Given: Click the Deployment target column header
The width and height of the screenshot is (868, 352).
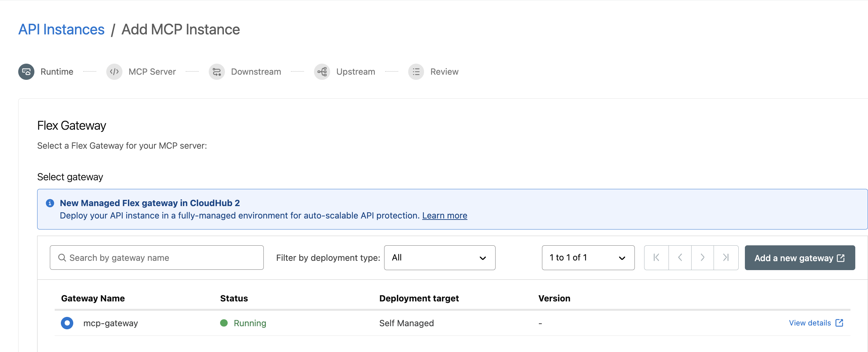Looking at the screenshot, I should 419,298.
